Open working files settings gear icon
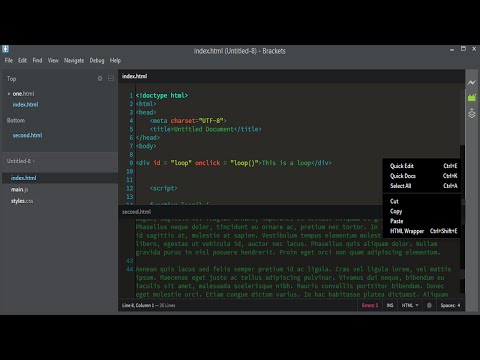This screenshot has width=480, height=360. tap(100, 78)
